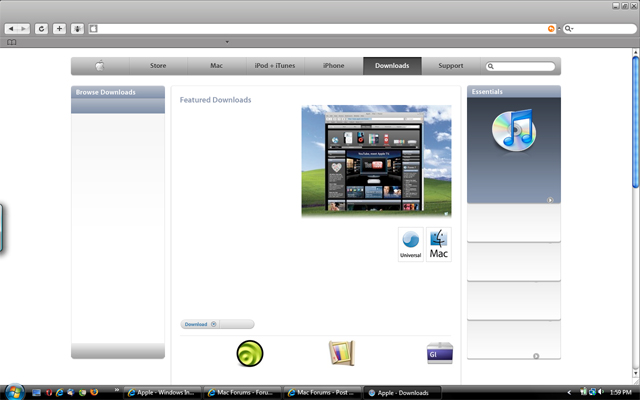Open the Support tab
The width and height of the screenshot is (640, 400).
pyautogui.click(x=451, y=66)
